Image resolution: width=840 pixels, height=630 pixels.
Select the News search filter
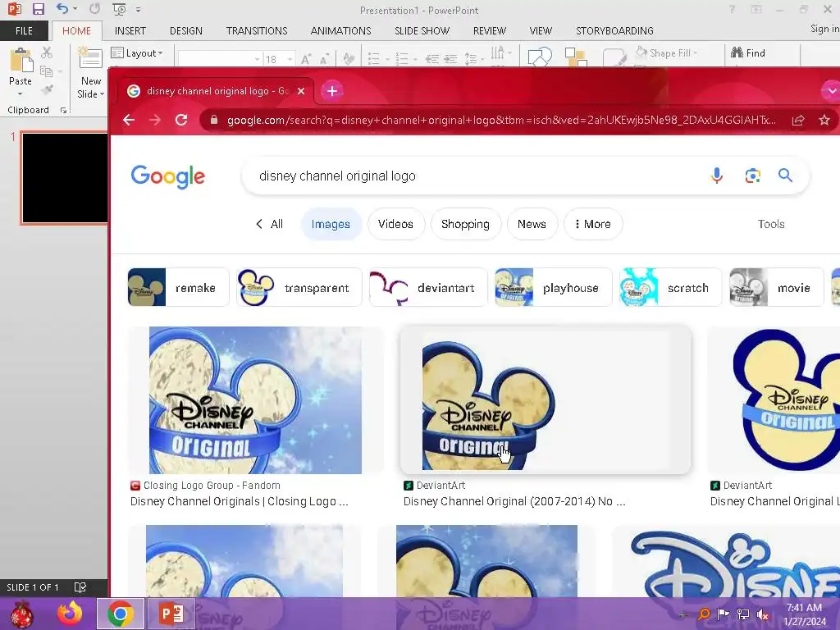coord(532,224)
